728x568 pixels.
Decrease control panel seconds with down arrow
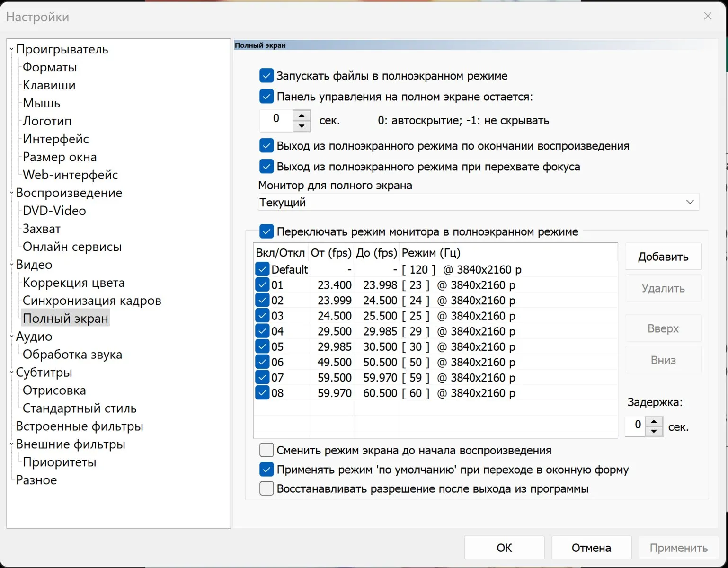[x=302, y=126]
